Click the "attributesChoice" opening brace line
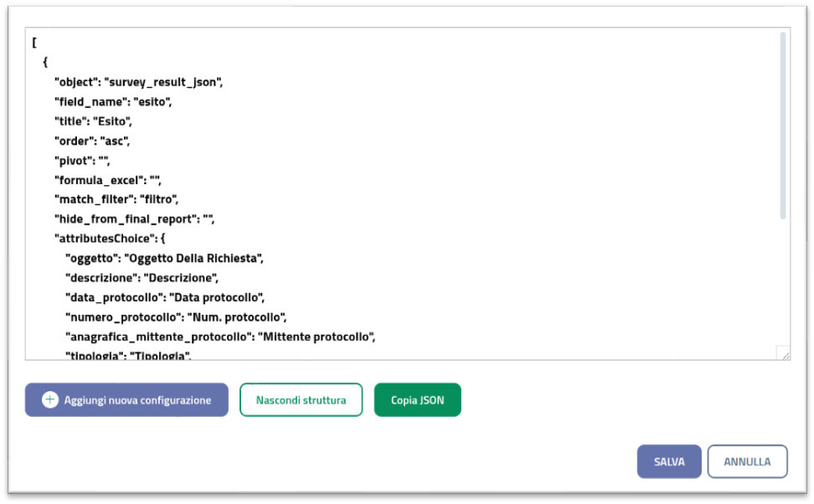The width and height of the screenshot is (814, 504). (111, 239)
